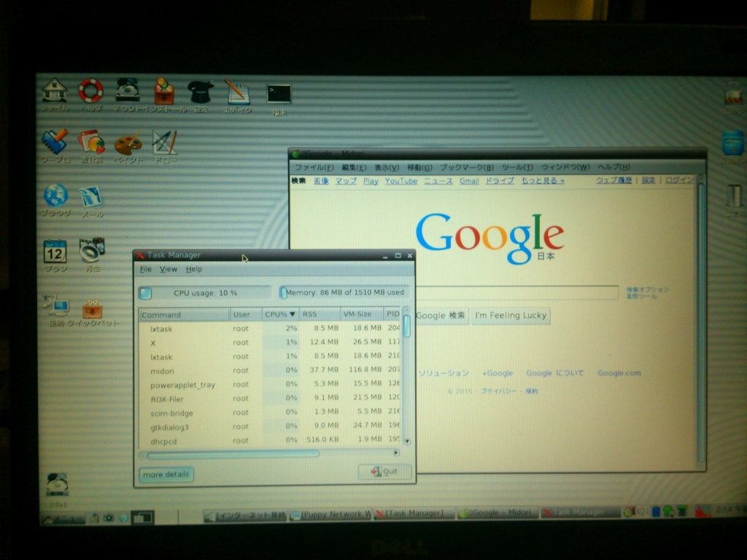Open the ファイル home desktop icon

54,91
